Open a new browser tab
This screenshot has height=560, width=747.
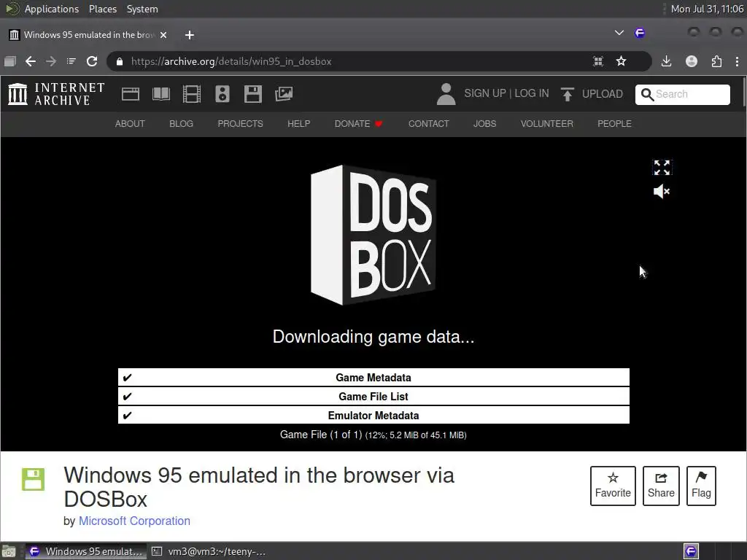pos(190,35)
